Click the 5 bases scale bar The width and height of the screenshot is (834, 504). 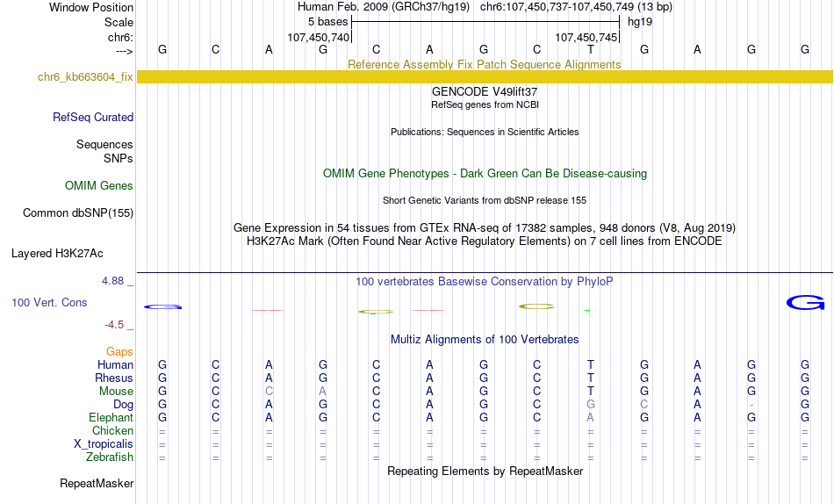point(485,22)
